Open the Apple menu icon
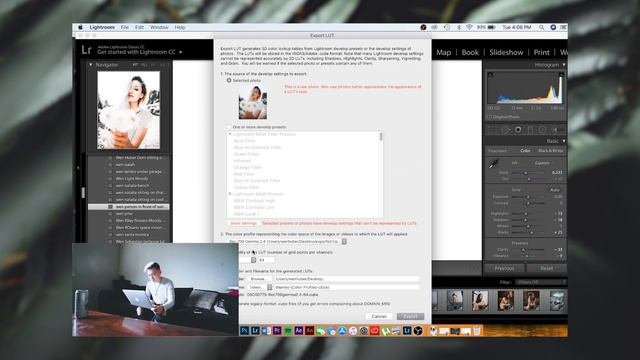Viewport: 640px width, 360px height. pyautogui.click(x=80, y=27)
